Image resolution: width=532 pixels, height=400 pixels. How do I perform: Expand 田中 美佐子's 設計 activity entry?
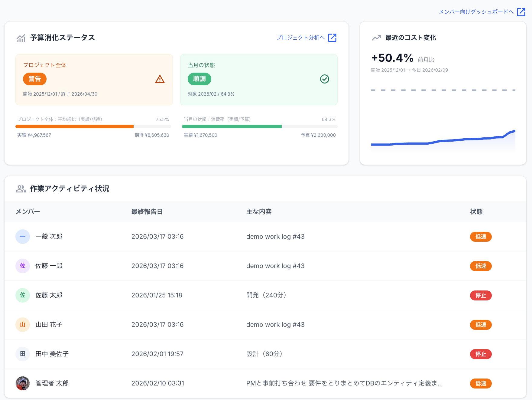click(x=264, y=354)
